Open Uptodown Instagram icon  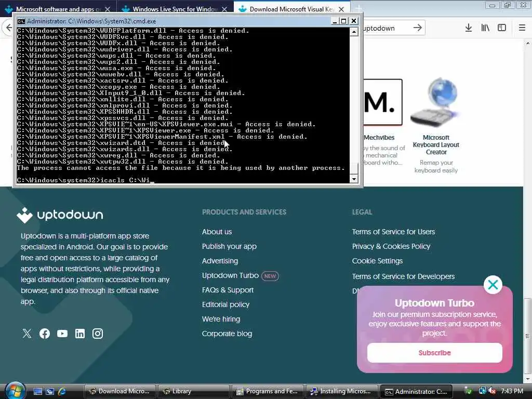(97, 334)
